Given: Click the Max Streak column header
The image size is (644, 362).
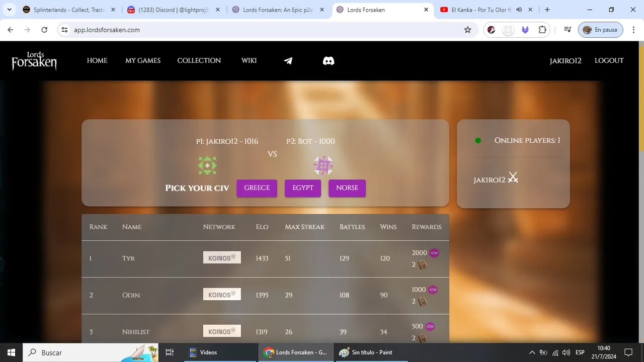Looking at the screenshot, I should tap(305, 227).
